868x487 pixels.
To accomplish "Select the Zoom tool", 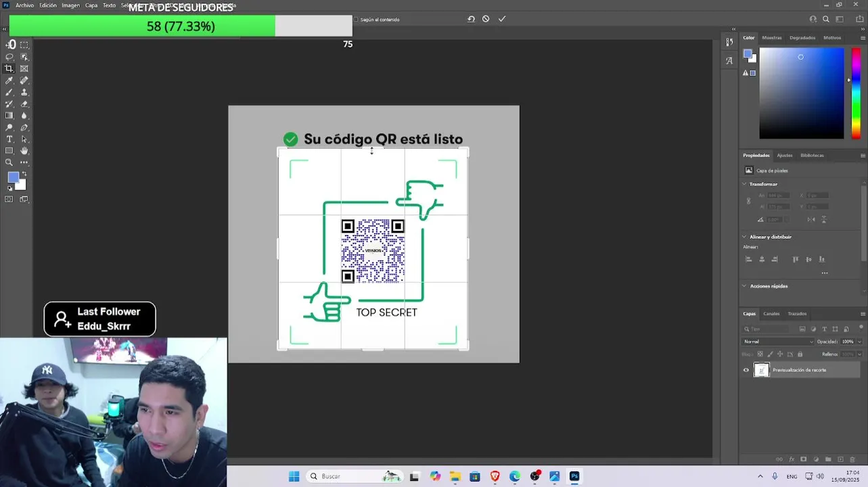I will (9, 162).
